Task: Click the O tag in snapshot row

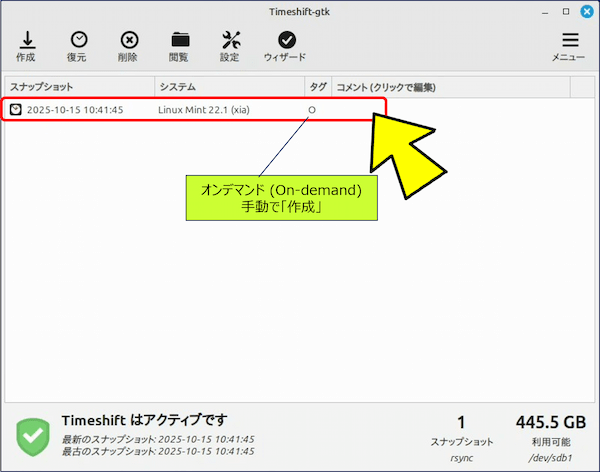Action: [312, 109]
